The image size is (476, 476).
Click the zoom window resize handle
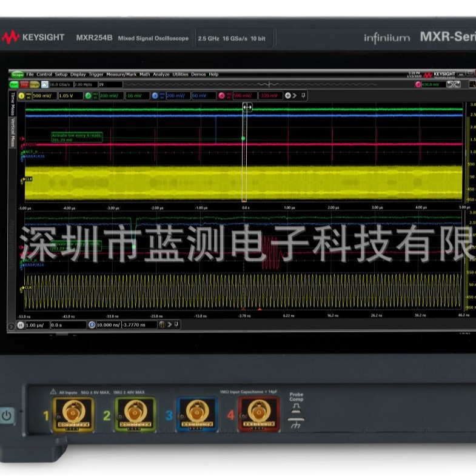pos(247,107)
